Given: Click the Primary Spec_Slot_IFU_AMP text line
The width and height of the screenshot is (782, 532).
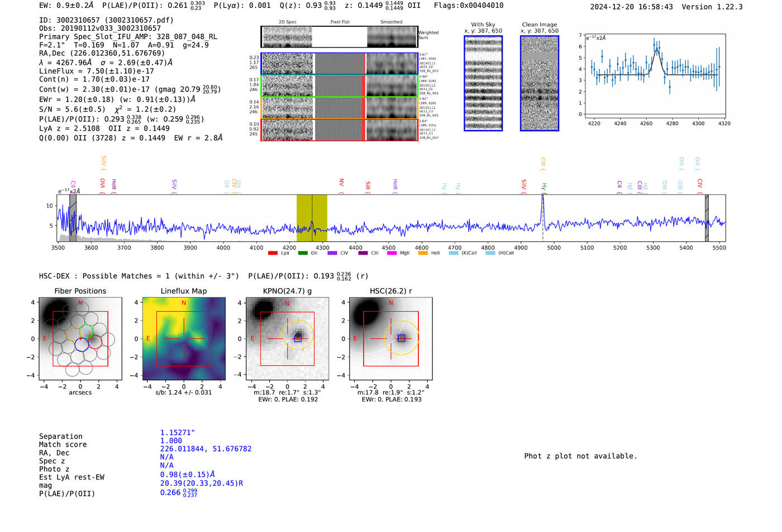Looking at the screenshot, I should 128,36.
